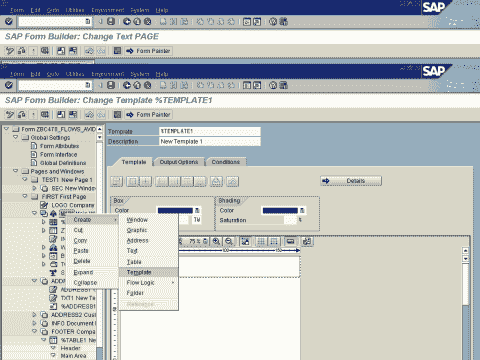Open Utilities menu in Change Template window
Screen dimensions: 480x360
pos(75,74)
